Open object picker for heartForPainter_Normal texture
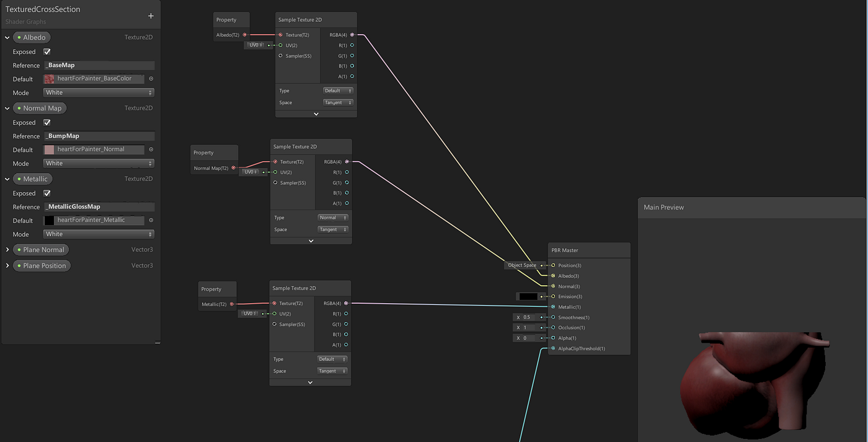The image size is (868, 442). (x=151, y=149)
